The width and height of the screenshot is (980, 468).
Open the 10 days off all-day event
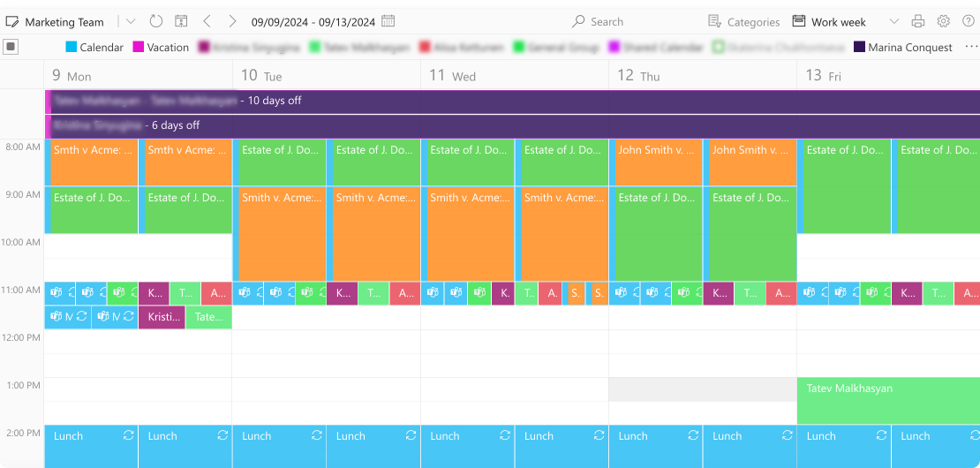tap(512, 102)
